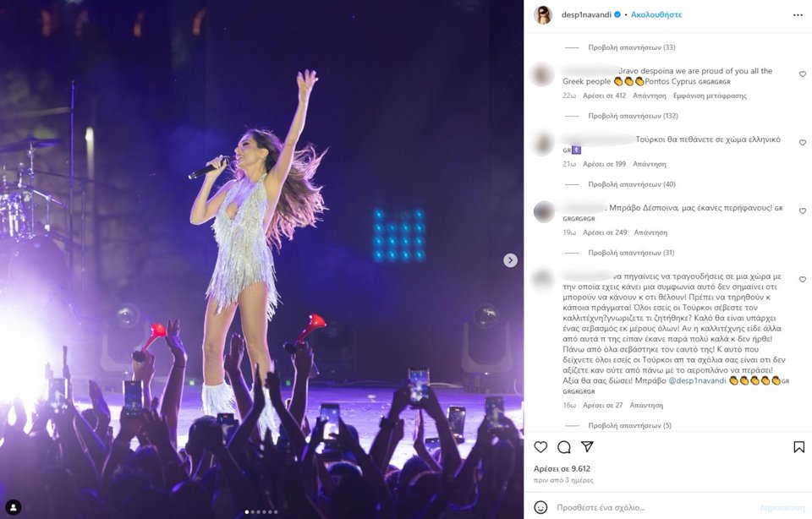
Task: Go to the next photo with the arrow
Action: (510, 260)
